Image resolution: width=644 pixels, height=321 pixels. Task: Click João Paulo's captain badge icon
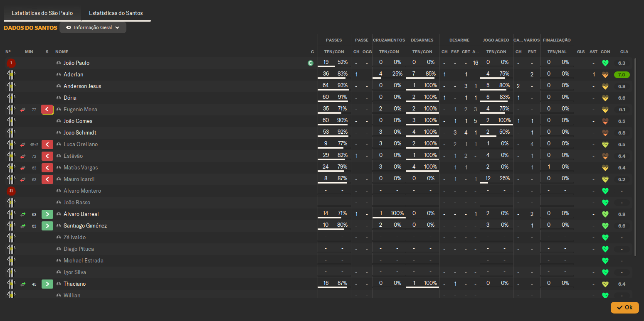310,63
